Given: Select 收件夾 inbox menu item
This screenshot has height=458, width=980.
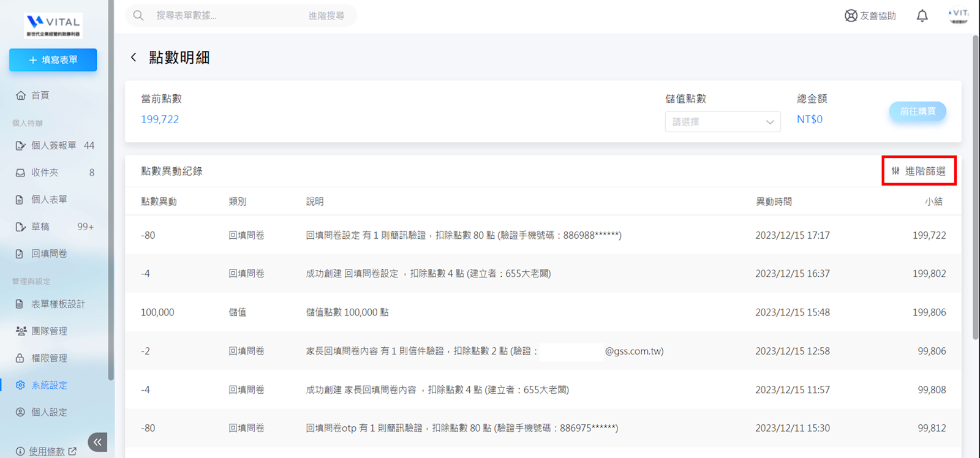Looking at the screenshot, I should pos(45,173).
